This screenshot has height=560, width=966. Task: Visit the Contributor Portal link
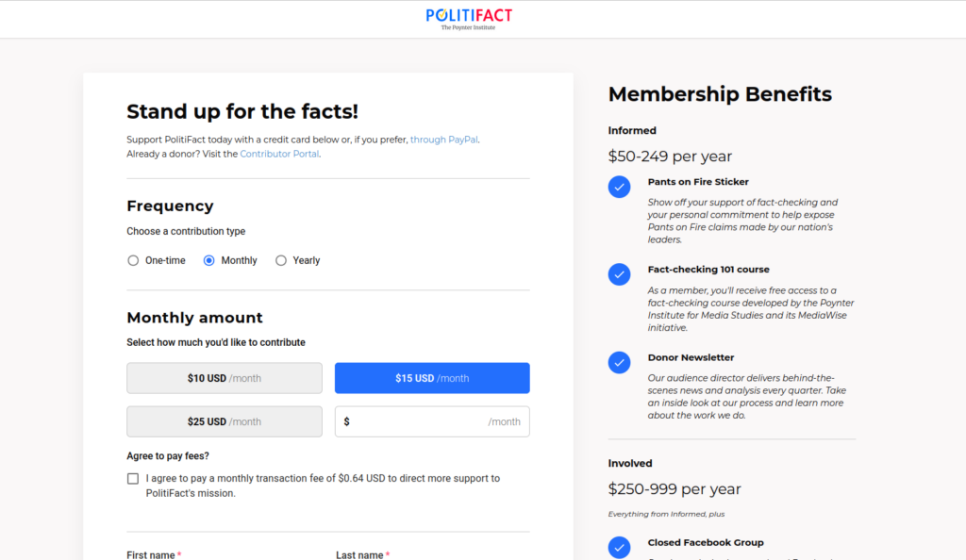pos(279,153)
